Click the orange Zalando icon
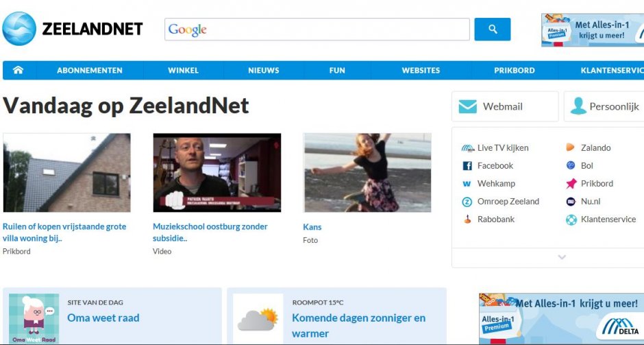 coord(571,147)
